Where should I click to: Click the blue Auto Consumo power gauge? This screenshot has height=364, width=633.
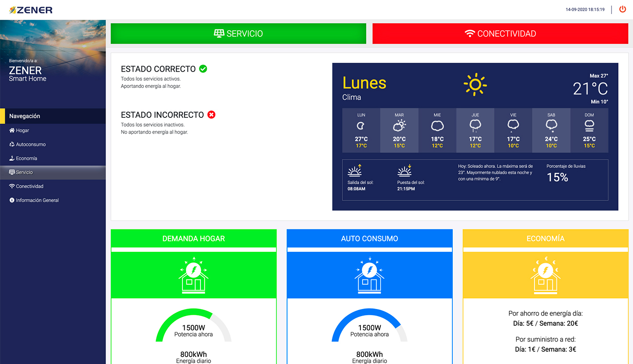click(x=369, y=325)
